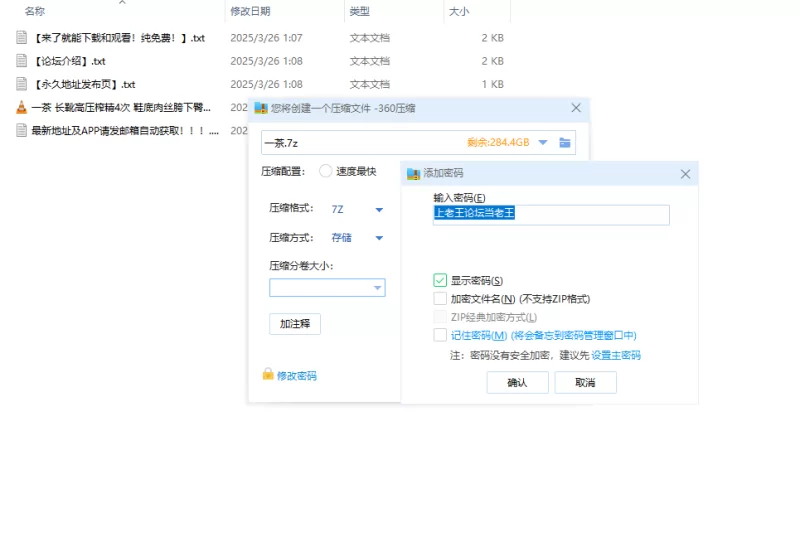This screenshot has width=800, height=552.
Task: Sort files by 修改日期 column header
Action: tap(250, 11)
